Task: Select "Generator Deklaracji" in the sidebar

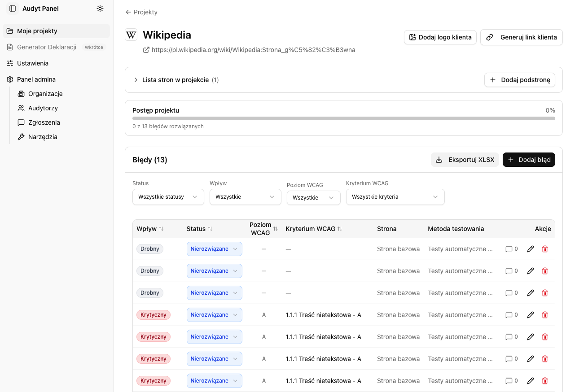Action: pyautogui.click(x=57, y=47)
